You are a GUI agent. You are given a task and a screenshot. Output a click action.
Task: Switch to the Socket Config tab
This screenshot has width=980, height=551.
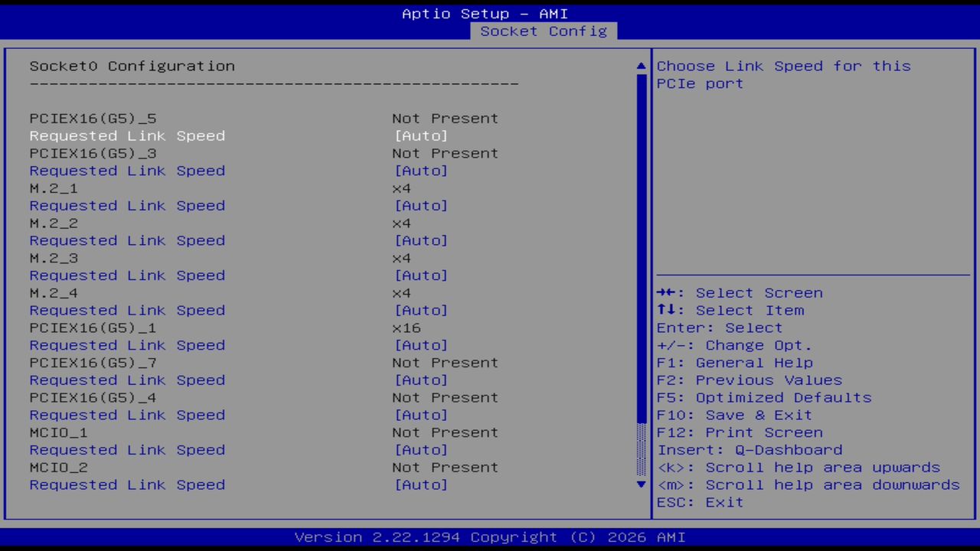tap(544, 31)
